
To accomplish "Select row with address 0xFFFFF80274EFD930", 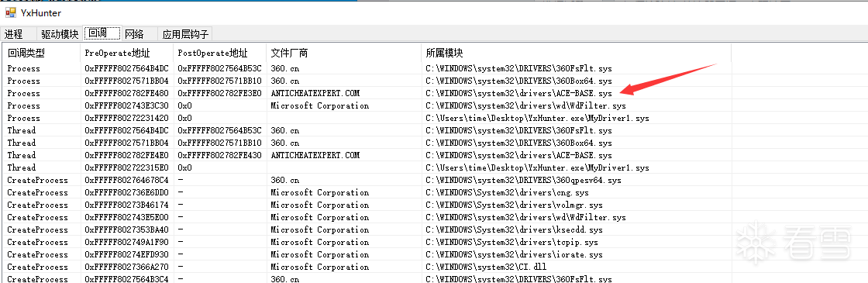I will pos(367,254).
